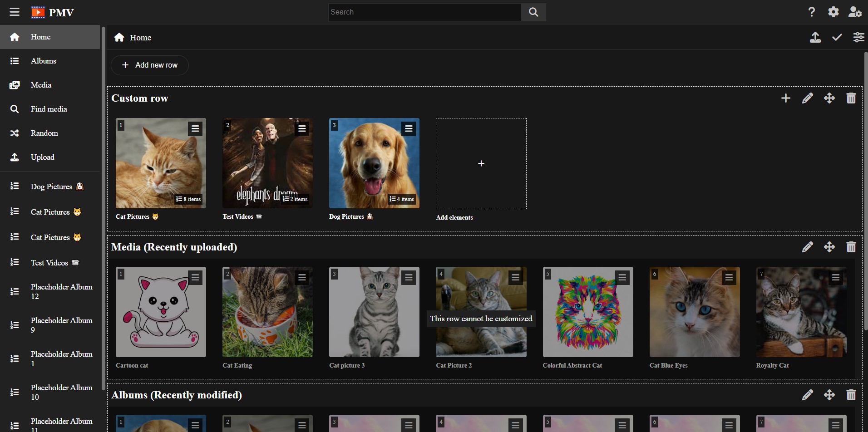The image size is (868, 432).
Task: Toggle the hamburger main menu
Action: 15,12
